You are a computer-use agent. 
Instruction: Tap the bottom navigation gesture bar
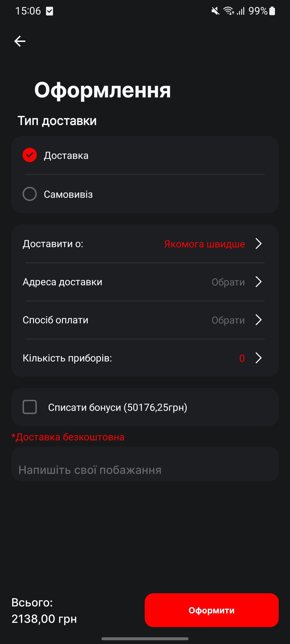click(x=145, y=639)
